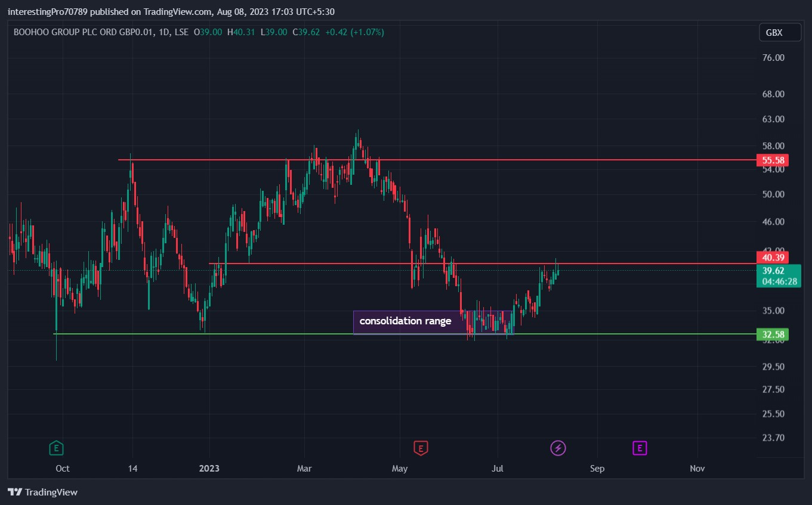Click the BOOHOO GROUP PLC symbol title
The width and height of the screenshot is (812, 505).
click(x=82, y=32)
